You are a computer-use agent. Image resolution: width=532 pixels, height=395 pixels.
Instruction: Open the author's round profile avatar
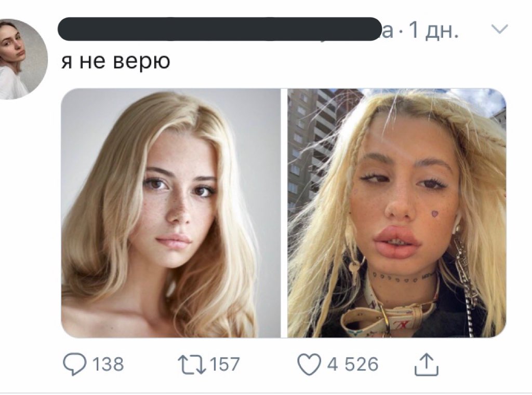coord(21,59)
